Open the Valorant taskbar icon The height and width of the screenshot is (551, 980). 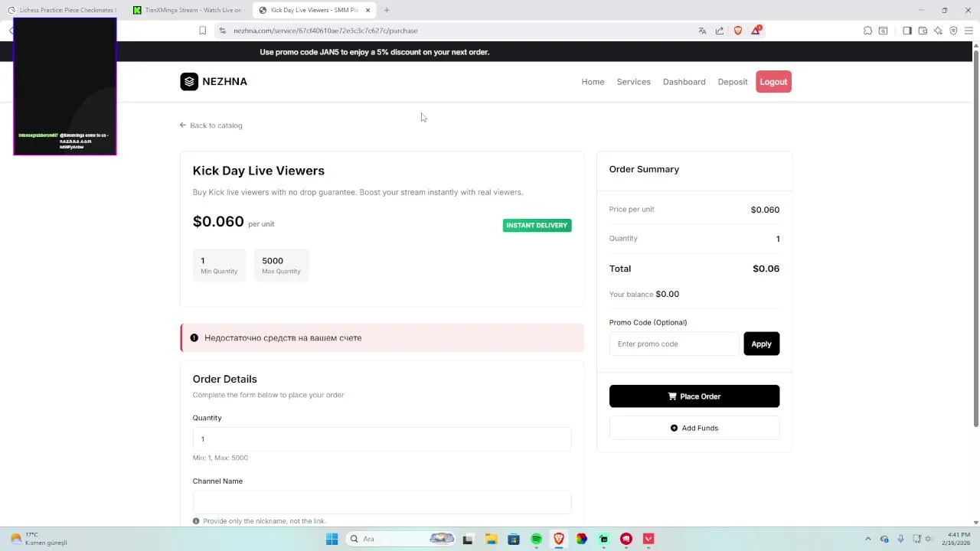click(x=648, y=539)
